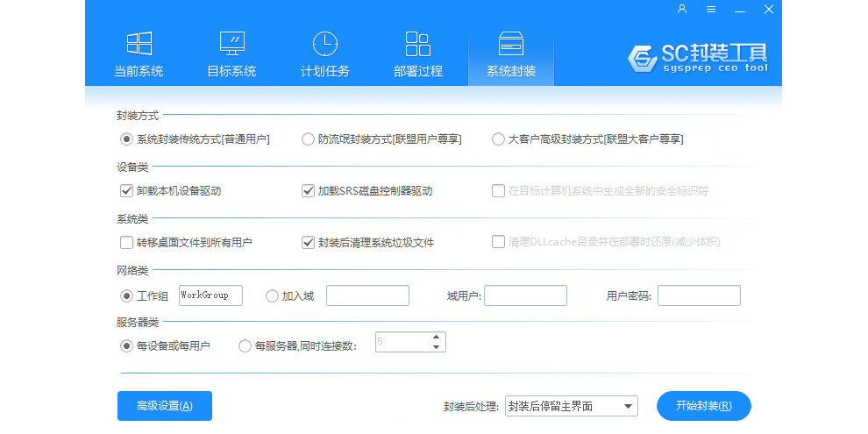Increase the 同时连接数 spinner value
Screen dimensions: 868x434
(436, 337)
